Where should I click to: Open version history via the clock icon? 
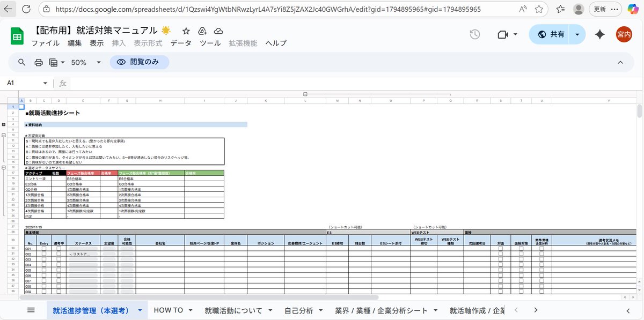point(474,34)
